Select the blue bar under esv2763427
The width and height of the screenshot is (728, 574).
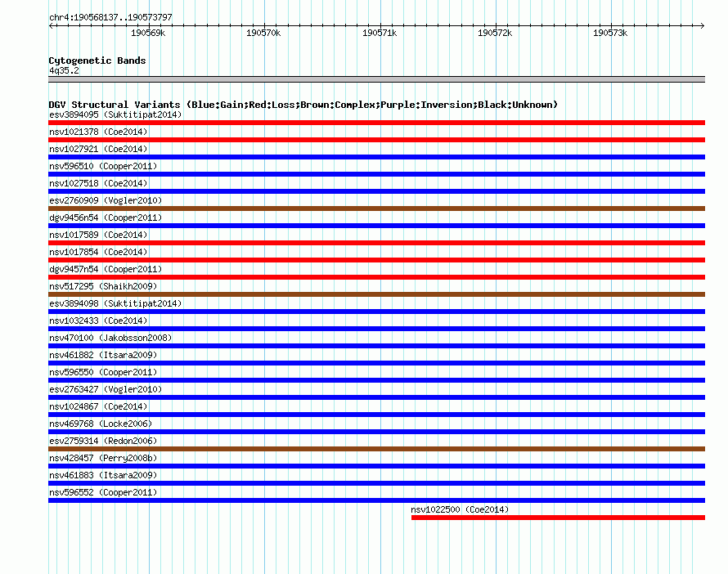[376, 397]
